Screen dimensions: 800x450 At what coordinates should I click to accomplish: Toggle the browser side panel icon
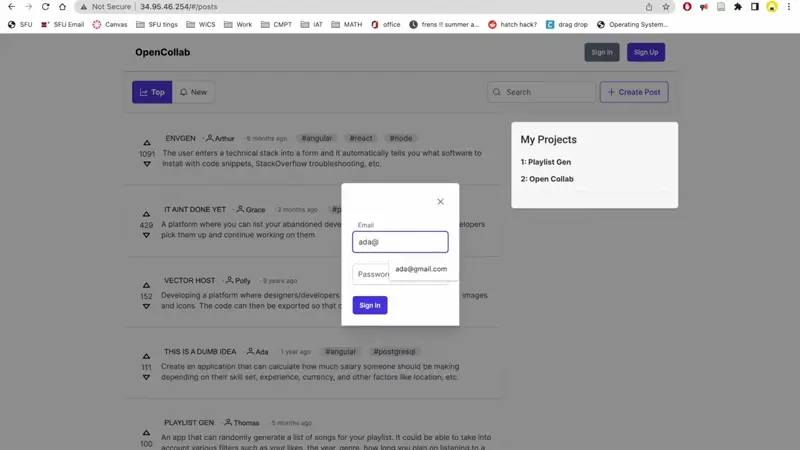[755, 7]
